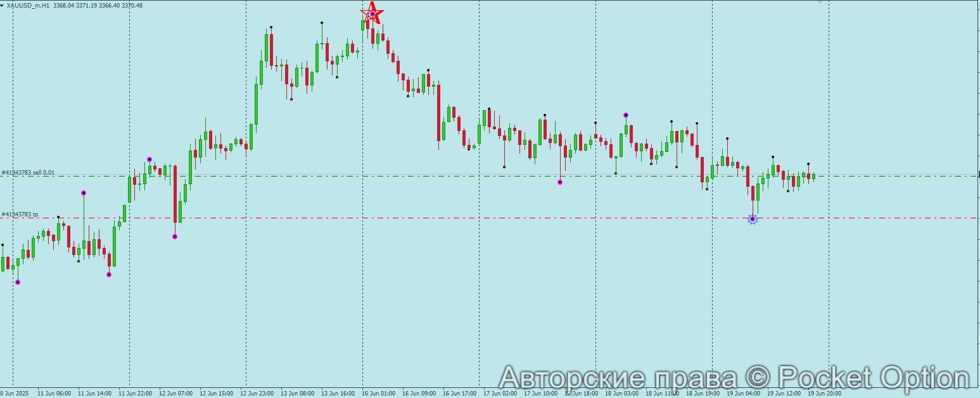Click the blue gear marker on TP line
980x398 pixels.
tap(753, 219)
